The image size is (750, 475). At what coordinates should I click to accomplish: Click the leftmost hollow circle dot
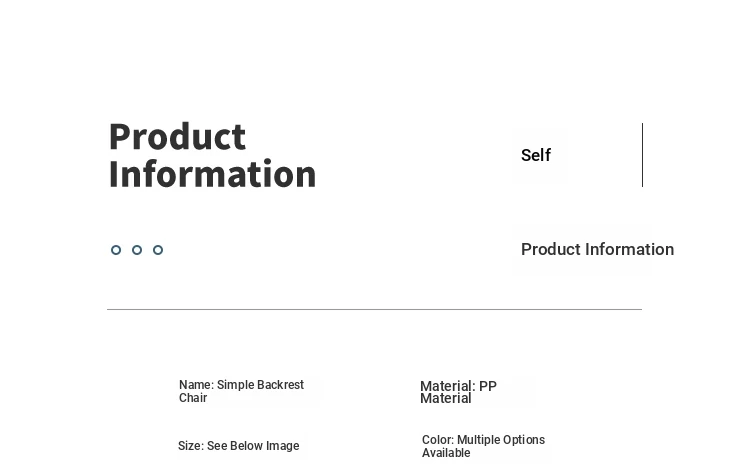tap(116, 250)
